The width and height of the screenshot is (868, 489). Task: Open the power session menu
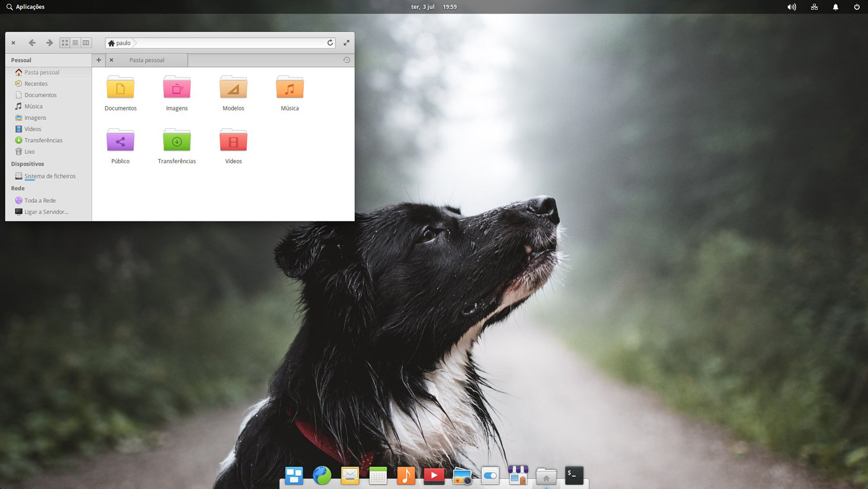tap(857, 7)
